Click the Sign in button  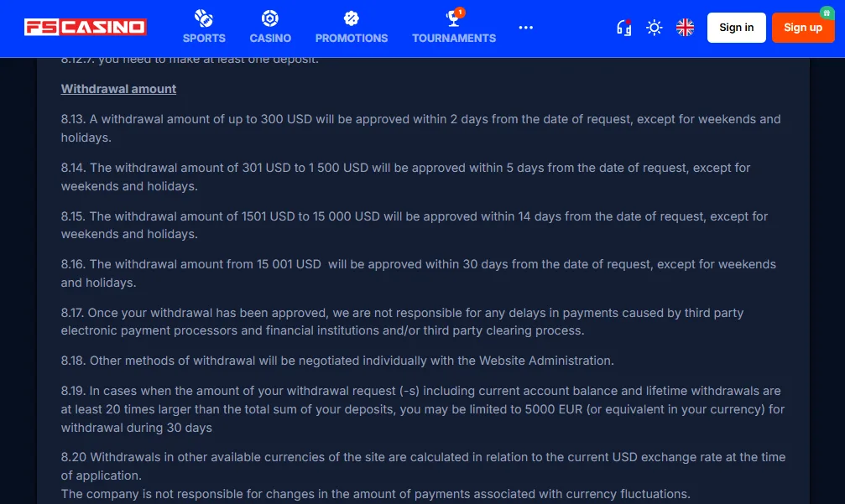(x=736, y=28)
